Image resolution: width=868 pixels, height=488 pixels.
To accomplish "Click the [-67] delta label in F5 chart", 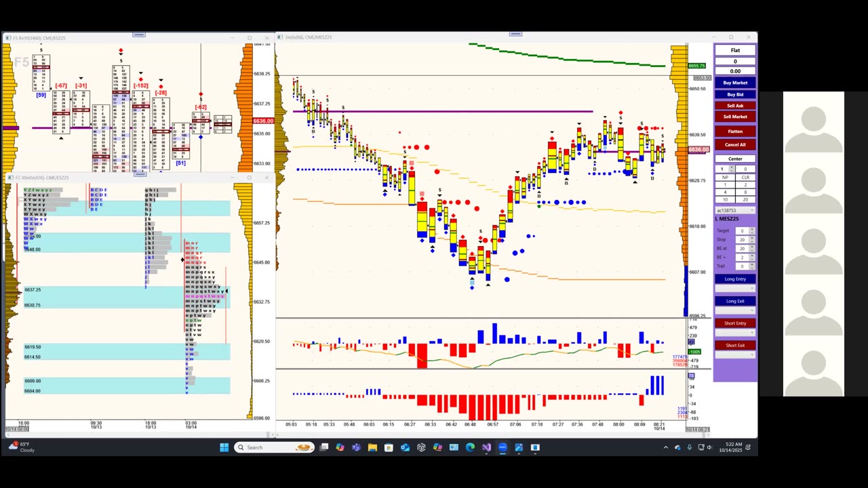I will [x=61, y=85].
